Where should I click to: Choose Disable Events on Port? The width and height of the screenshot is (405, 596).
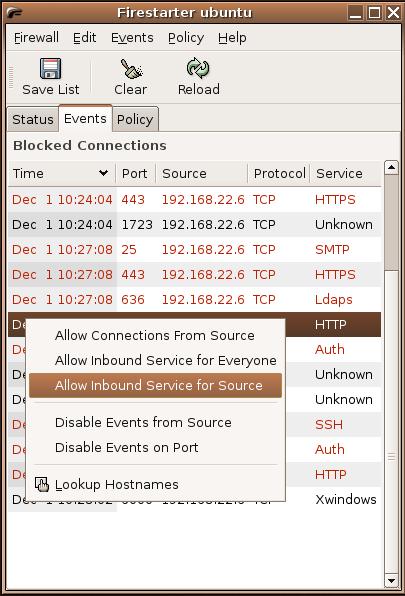(127, 447)
